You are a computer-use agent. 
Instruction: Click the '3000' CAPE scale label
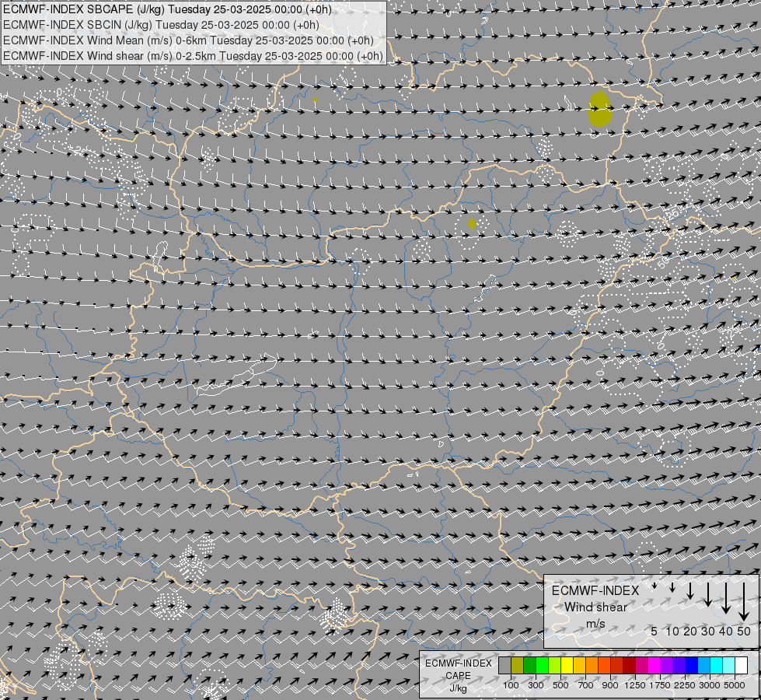(x=710, y=685)
